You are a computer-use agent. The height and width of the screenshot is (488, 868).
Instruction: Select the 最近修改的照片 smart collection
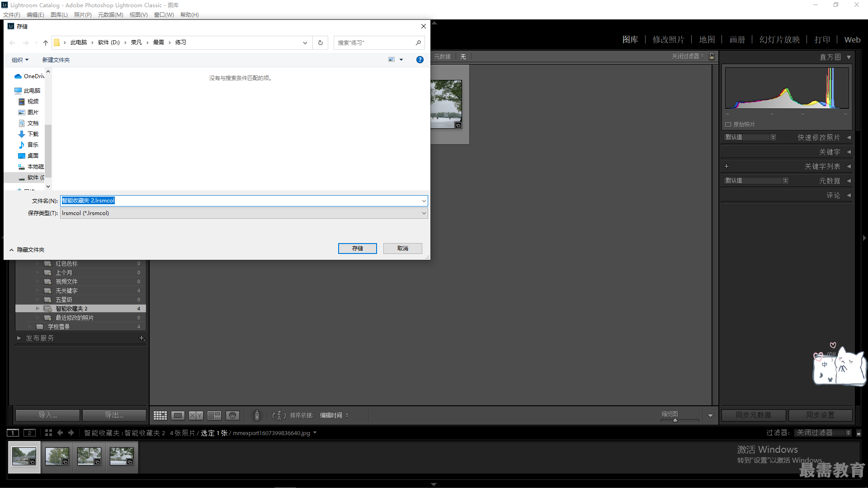80,318
